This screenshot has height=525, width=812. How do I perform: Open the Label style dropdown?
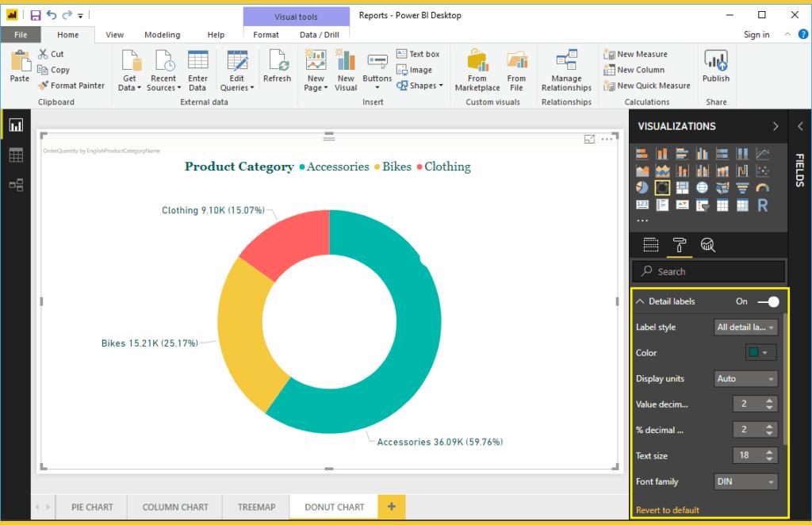(x=745, y=327)
